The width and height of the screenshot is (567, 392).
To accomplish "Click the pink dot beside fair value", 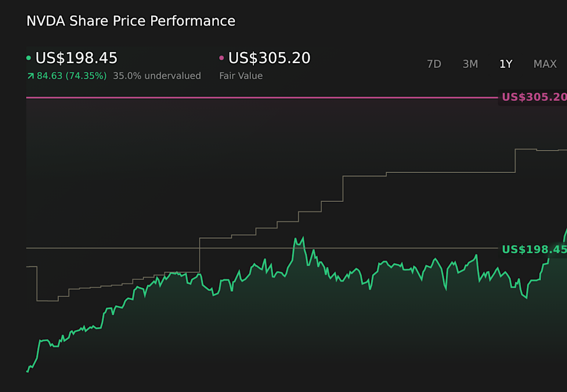I will [x=221, y=58].
